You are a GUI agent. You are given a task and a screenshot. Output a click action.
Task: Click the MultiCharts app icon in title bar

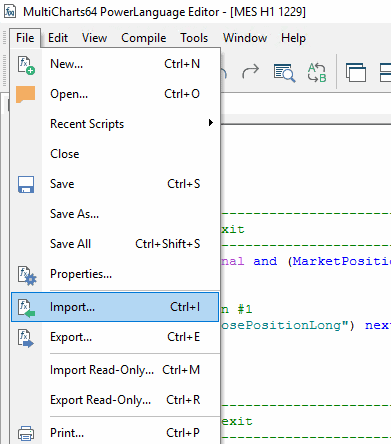click(x=10, y=12)
